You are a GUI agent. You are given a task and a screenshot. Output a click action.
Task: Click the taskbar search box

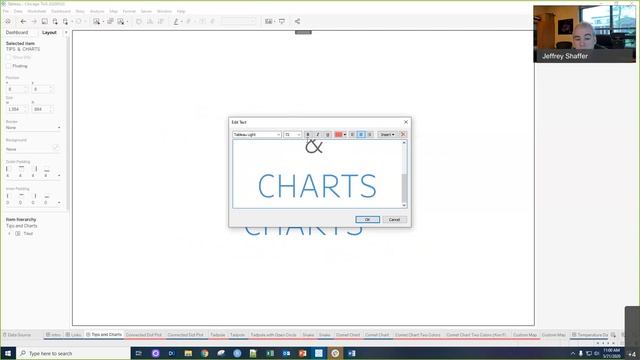[x=73, y=353]
